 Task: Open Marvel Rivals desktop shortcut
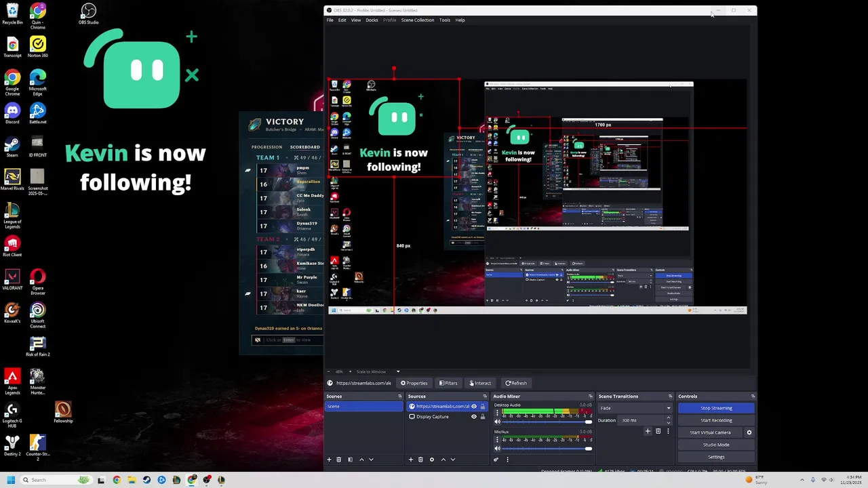tap(12, 180)
